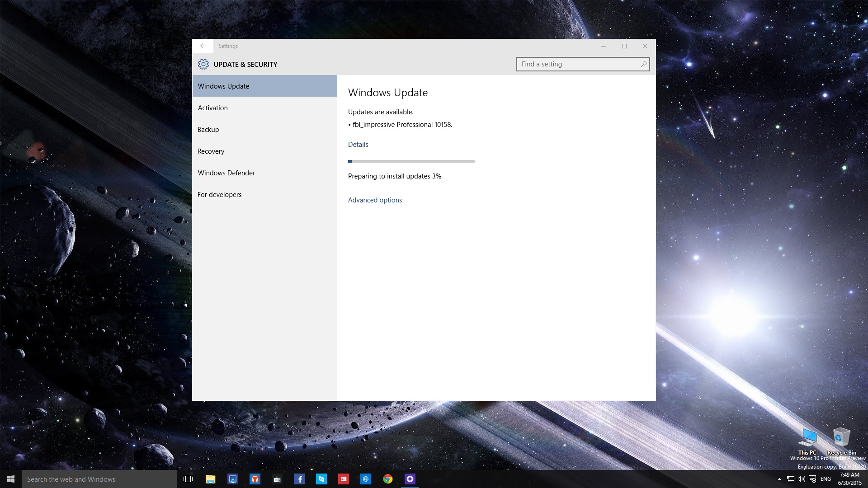Viewport: 868px width, 488px height.
Task: Focus the Find a setting field
Action: tap(583, 64)
